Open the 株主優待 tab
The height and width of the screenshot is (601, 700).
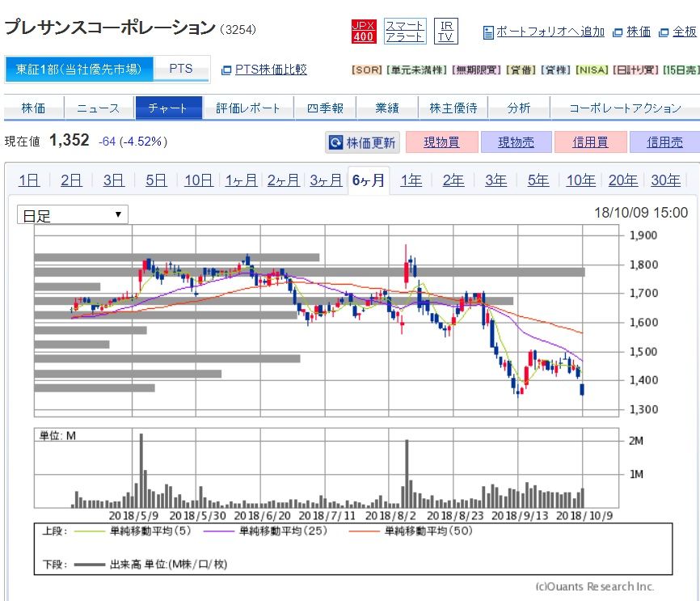[453, 108]
